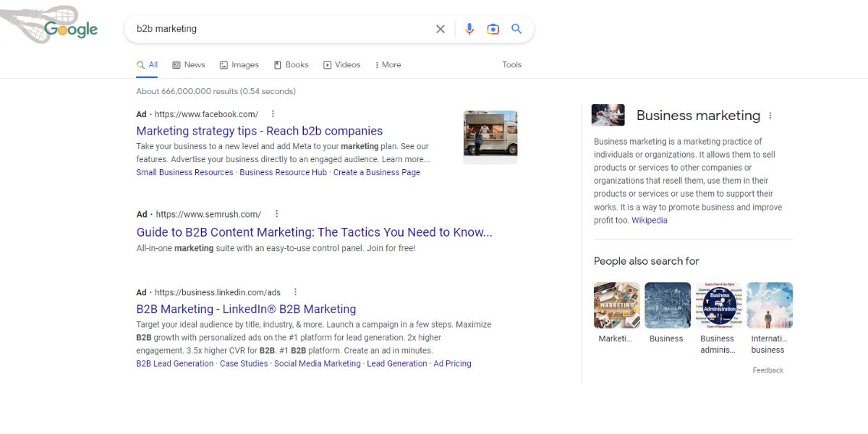Open Small Business Resources sitelink
This screenshot has height=434, width=868.
coord(184,172)
